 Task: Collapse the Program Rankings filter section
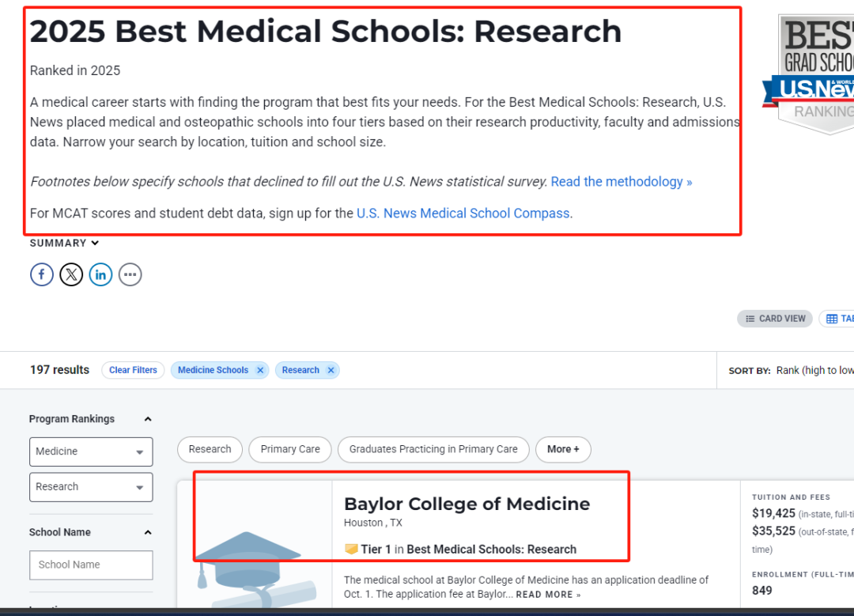[148, 419]
